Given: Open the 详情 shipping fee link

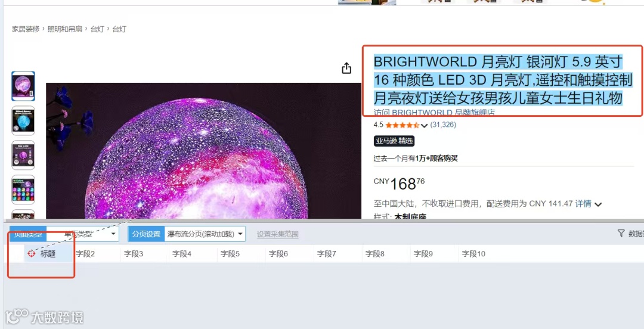Looking at the screenshot, I should [x=583, y=203].
